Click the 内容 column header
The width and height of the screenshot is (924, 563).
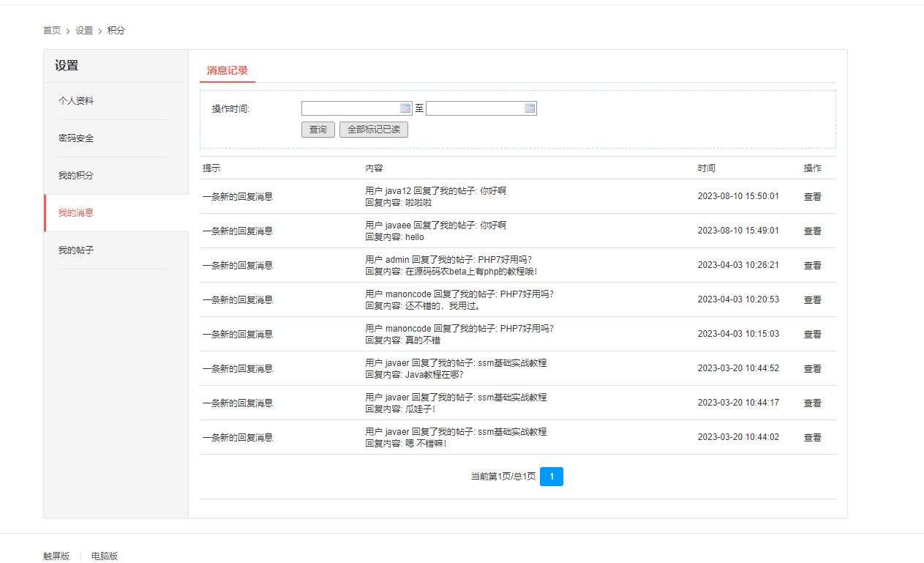(x=375, y=168)
